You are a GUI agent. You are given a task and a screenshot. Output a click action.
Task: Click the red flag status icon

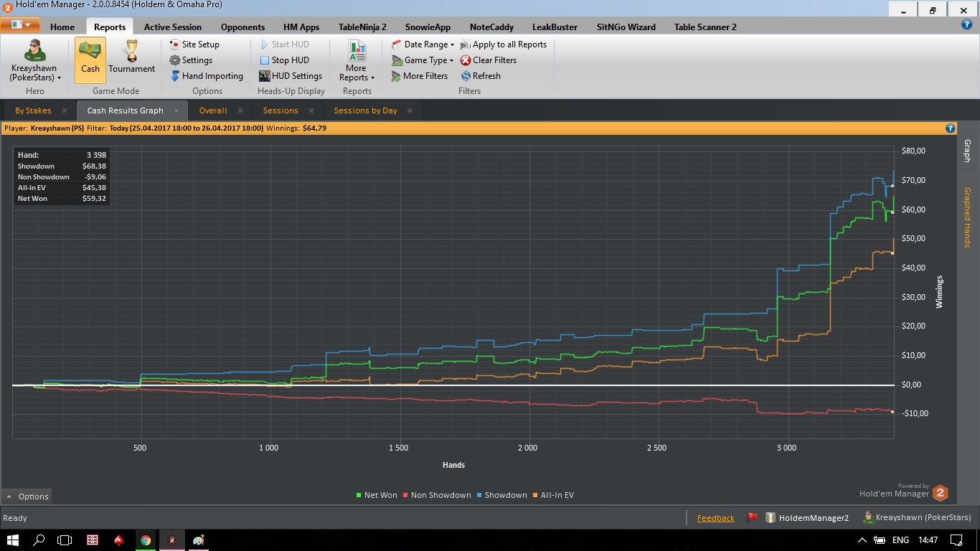coord(753,517)
